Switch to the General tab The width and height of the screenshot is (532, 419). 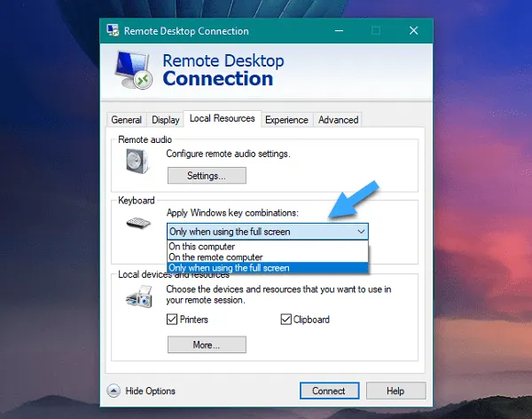point(126,120)
